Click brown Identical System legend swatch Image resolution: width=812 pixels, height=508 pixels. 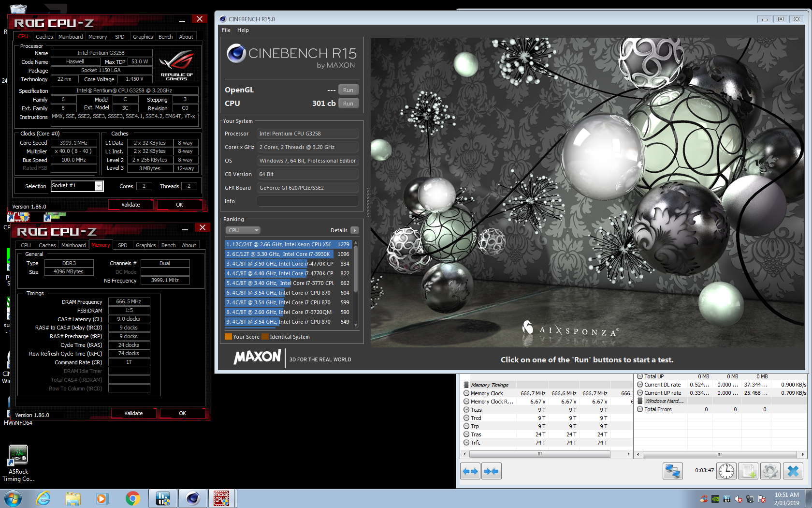point(265,337)
